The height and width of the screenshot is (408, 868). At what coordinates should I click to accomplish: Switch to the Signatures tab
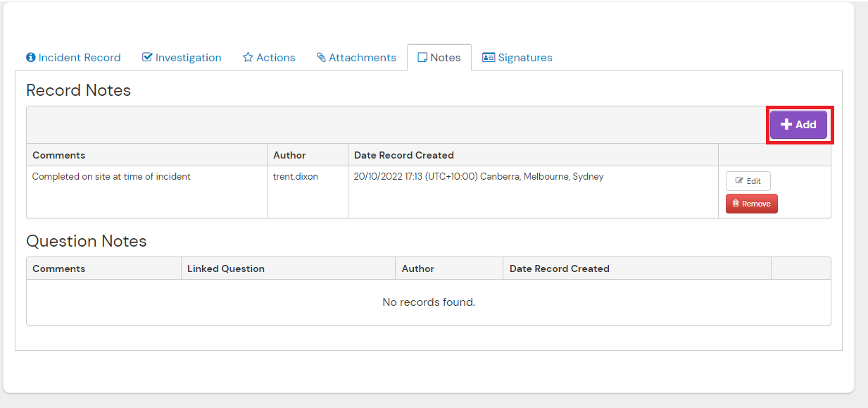click(x=517, y=58)
